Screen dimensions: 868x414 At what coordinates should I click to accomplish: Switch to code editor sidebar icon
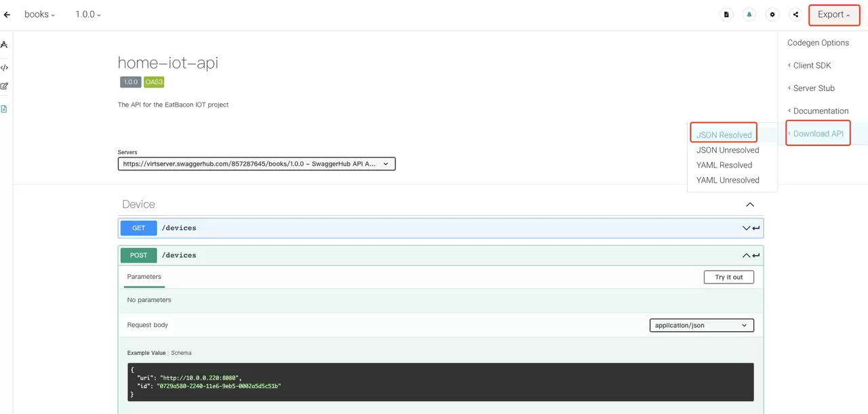pos(4,67)
